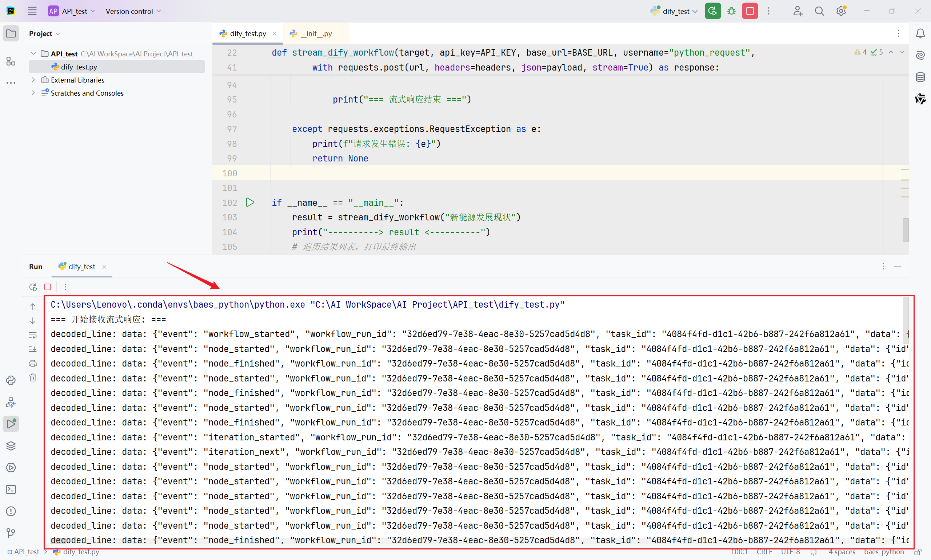Toggle file read-only lock icon
Viewport: 931px width, 560px height.
(918, 552)
